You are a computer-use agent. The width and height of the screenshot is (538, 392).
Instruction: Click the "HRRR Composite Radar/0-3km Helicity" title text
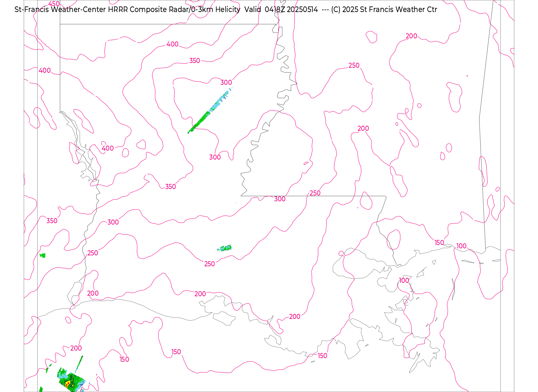pyautogui.click(x=174, y=10)
